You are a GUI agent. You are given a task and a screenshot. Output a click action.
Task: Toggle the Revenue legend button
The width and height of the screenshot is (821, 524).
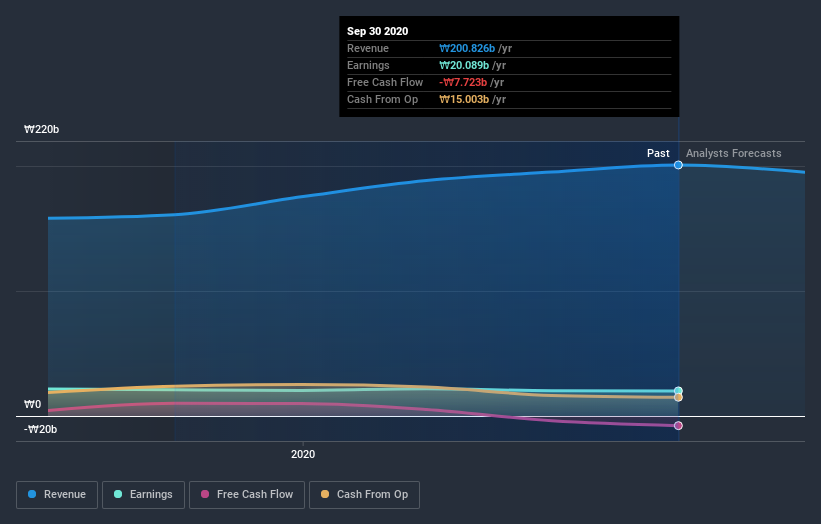point(57,495)
